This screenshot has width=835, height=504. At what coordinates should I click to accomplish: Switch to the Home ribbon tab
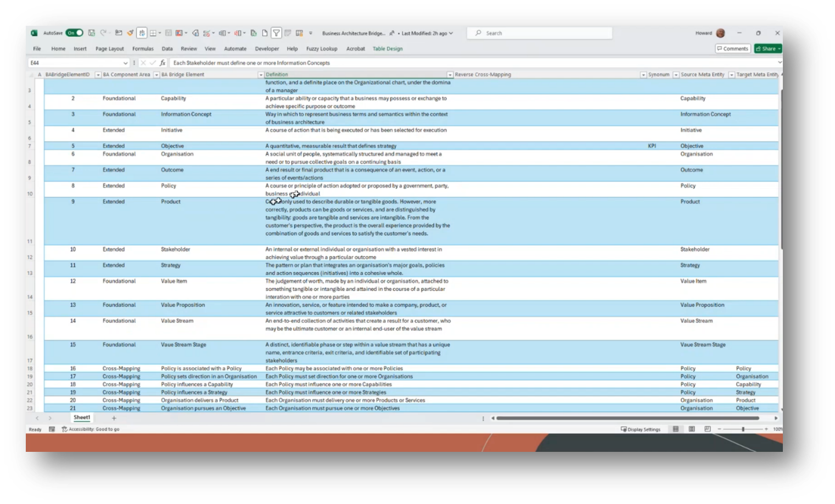58,48
